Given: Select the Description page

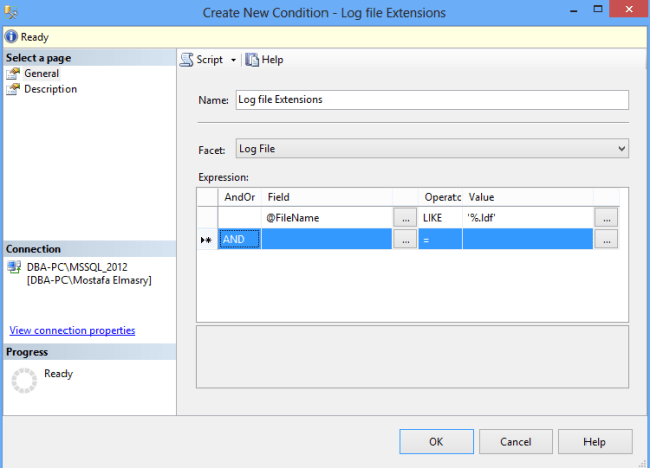Looking at the screenshot, I should (x=50, y=89).
